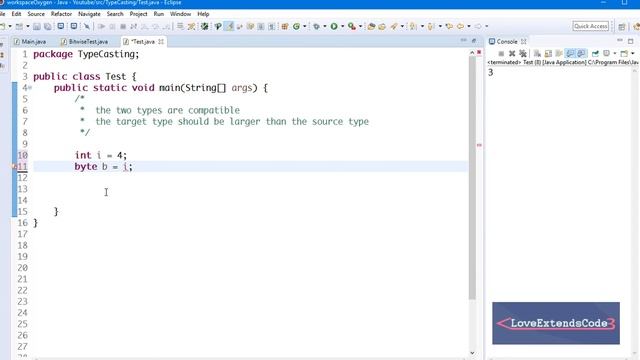Viewport: 640px width, 360px height.
Task: Click the Quick Access field
Action: 590,26
